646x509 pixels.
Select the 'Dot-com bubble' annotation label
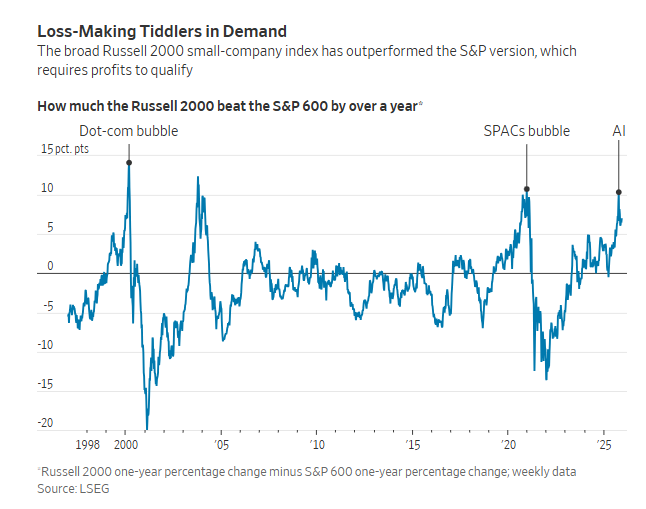[x=128, y=131]
